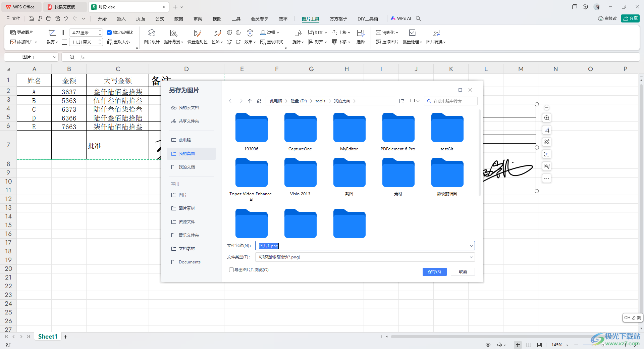Click the refresh icon in the save dialog
This screenshot has width=644, height=349.
click(x=259, y=101)
